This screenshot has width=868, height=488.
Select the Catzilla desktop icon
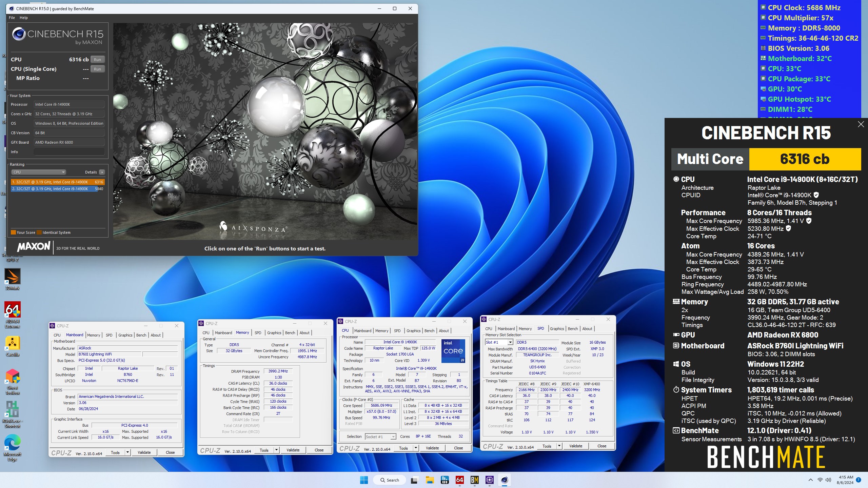[13, 346]
